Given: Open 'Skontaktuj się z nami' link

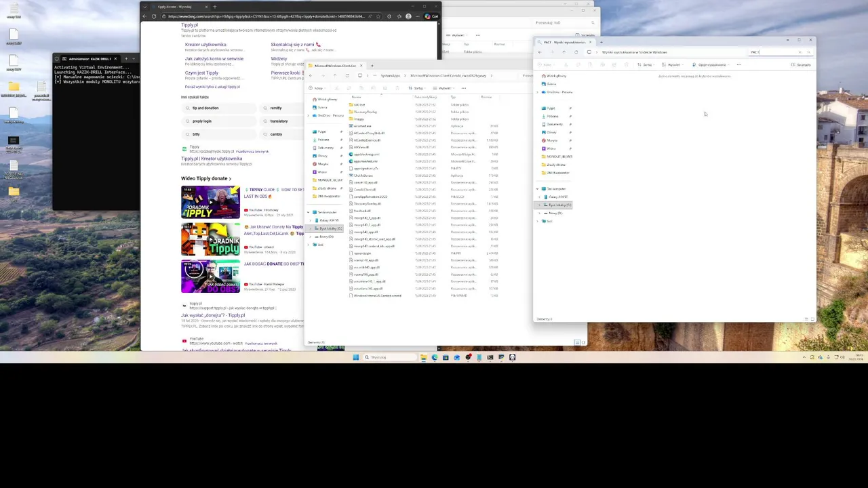Looking at the screenshot, I should tap(296, 45).
